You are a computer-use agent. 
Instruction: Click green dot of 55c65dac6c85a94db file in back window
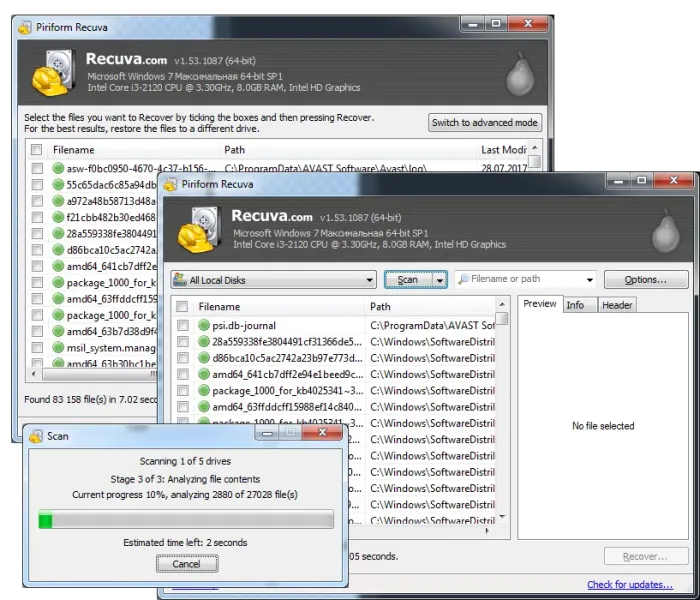[58, 184]
